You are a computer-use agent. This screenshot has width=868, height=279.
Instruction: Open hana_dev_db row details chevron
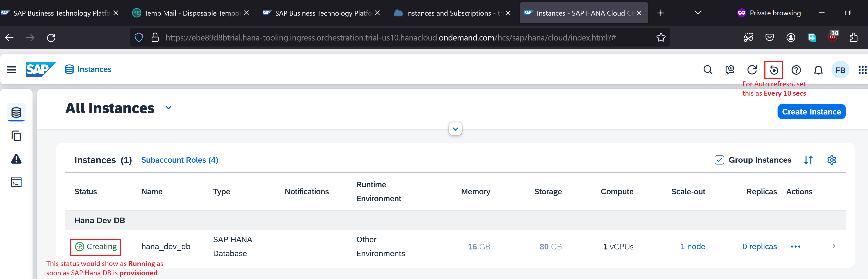click(834, 246)
